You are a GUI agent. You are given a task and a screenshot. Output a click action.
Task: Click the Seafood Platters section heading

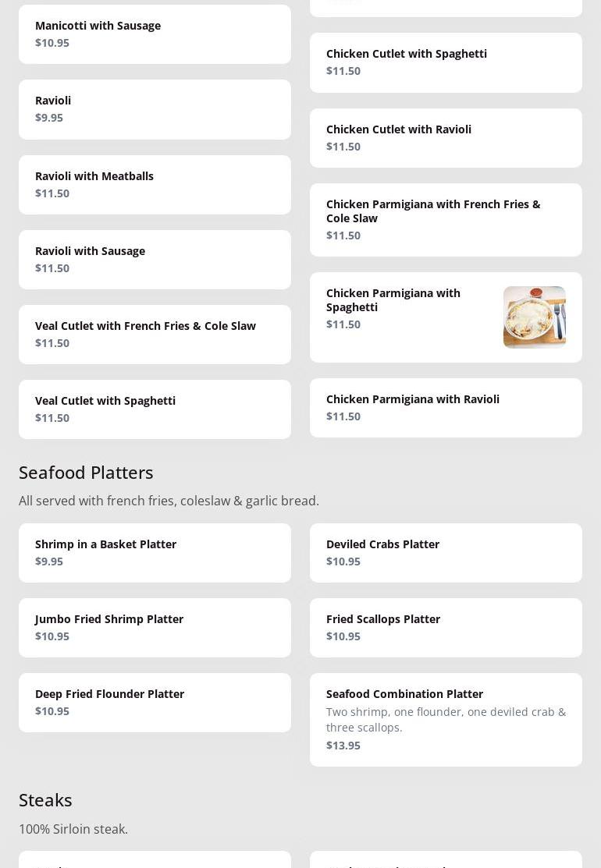(x=86, y=472)
